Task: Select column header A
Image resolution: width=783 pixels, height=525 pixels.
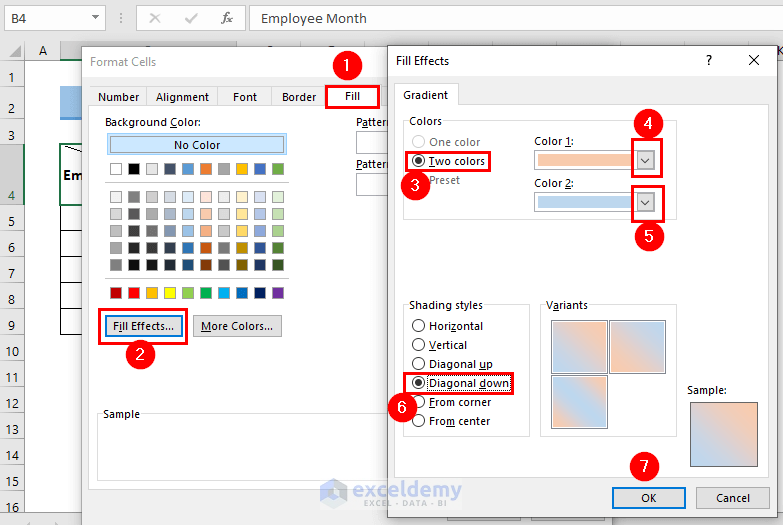Action: [43, 51]
